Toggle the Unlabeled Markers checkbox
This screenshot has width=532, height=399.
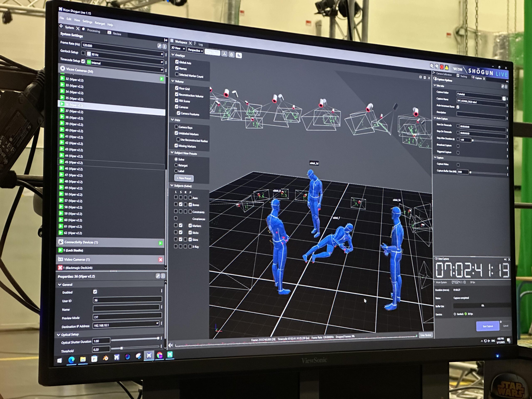pos(176,133)
